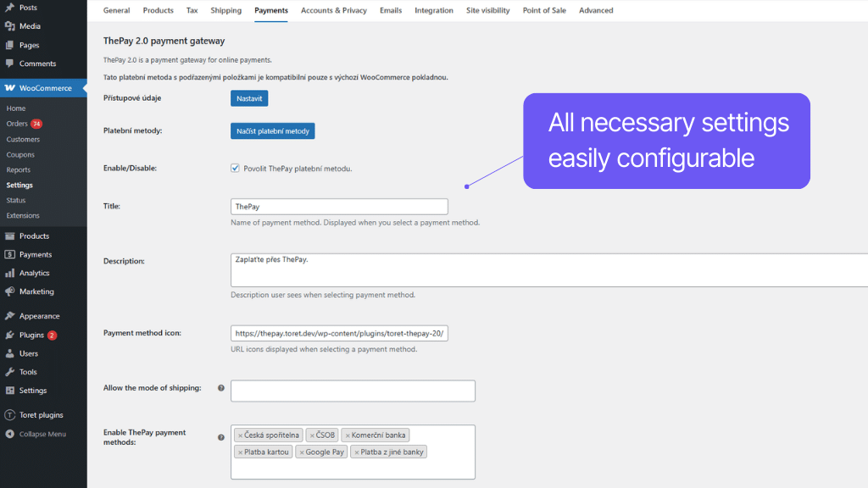Switch to the General tab
868x488 pixels.
pyautogui.click(x=116, y=10)
